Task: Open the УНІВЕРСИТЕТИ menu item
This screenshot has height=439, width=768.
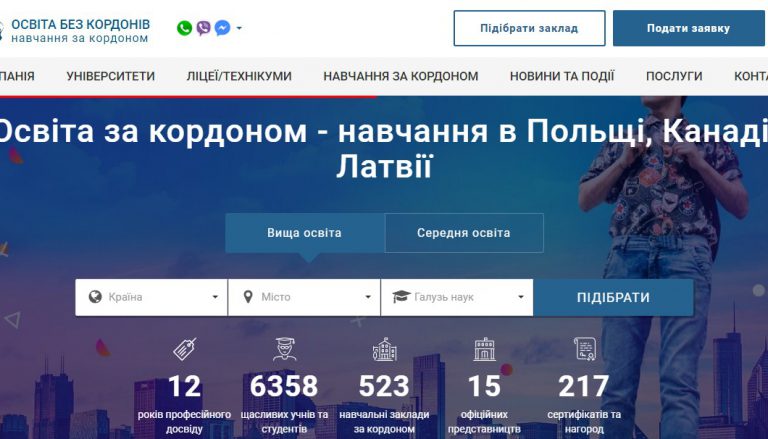Action: tap(111, 76)
